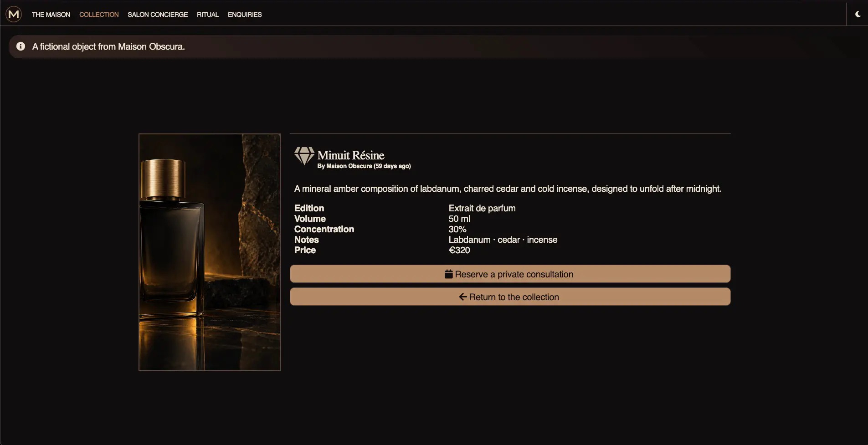The height and width of the screenshot is (445, 868).
Task: Open the Salon Concierge section
Action: pyautogui.click(x=158, y=15)
